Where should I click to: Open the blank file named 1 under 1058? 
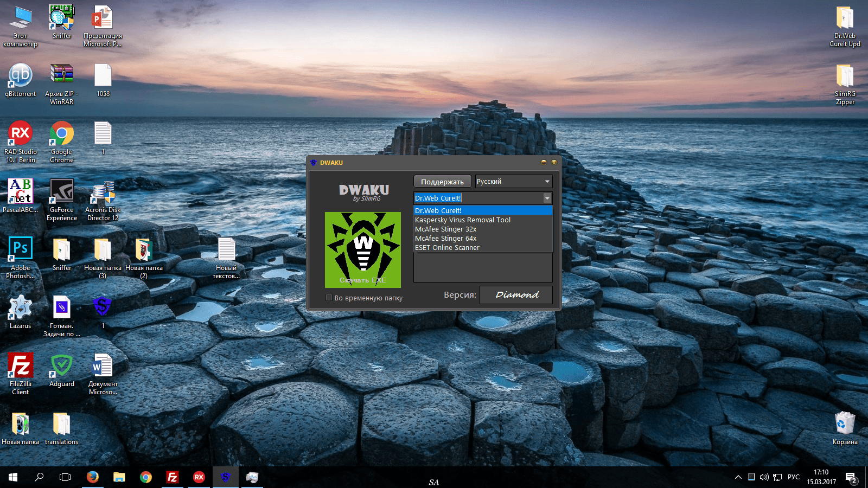(x=103, y=138)
